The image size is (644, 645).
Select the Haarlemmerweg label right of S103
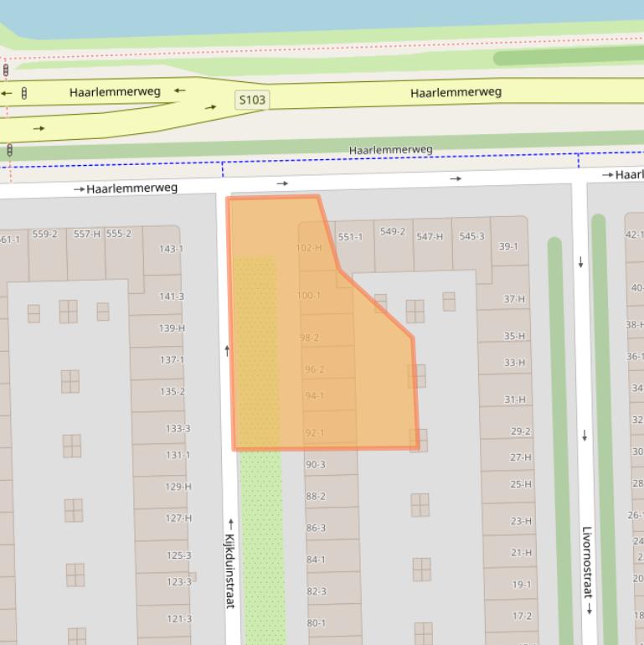coord(456,92)
